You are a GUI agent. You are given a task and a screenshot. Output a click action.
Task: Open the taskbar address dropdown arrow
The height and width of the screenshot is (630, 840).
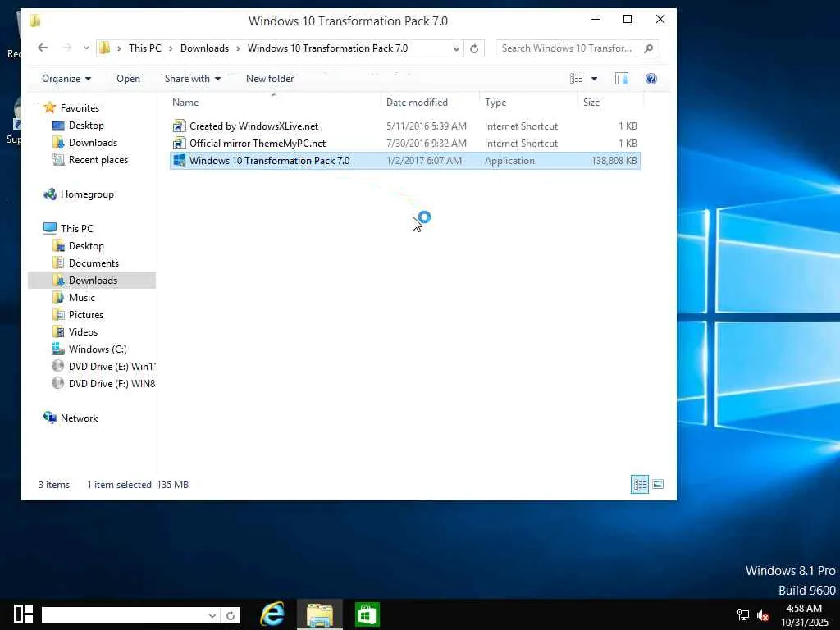click(212, 615)
